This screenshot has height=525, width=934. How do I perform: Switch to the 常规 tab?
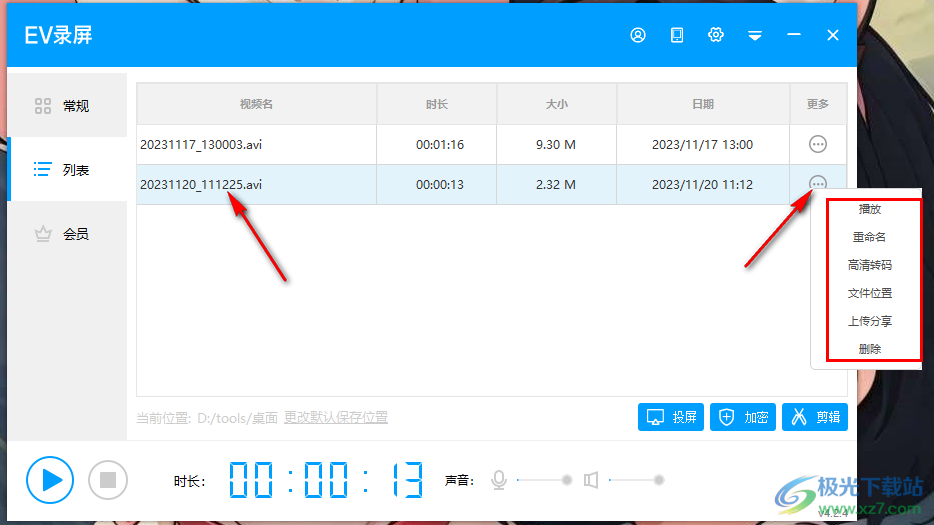point(67,105)
